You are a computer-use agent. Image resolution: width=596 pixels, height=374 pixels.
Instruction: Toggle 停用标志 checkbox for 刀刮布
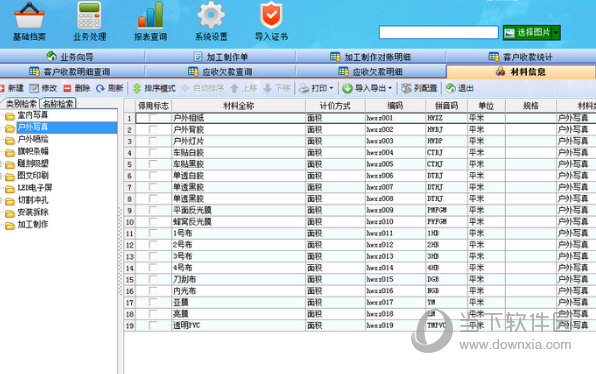[x=153, y=279]
